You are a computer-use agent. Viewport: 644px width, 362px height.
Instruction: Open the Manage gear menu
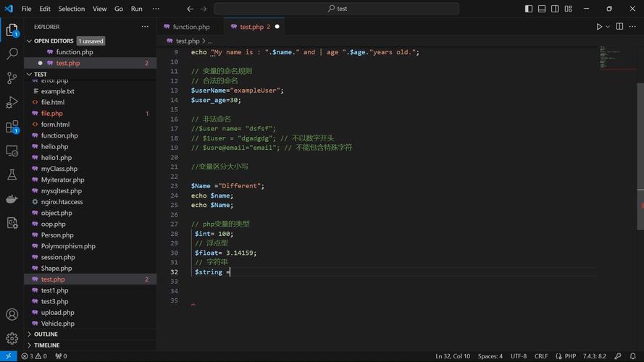[12, 338]
